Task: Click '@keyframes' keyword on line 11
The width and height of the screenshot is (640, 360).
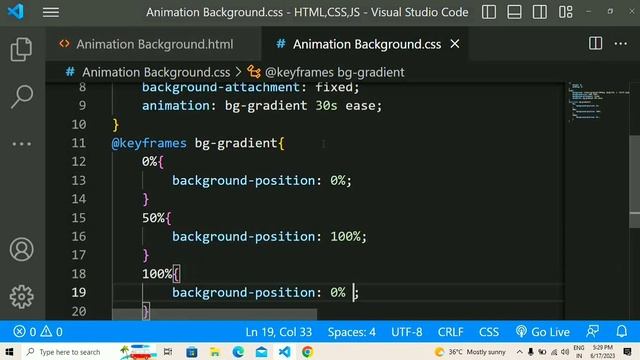Action: click(149, 143)
